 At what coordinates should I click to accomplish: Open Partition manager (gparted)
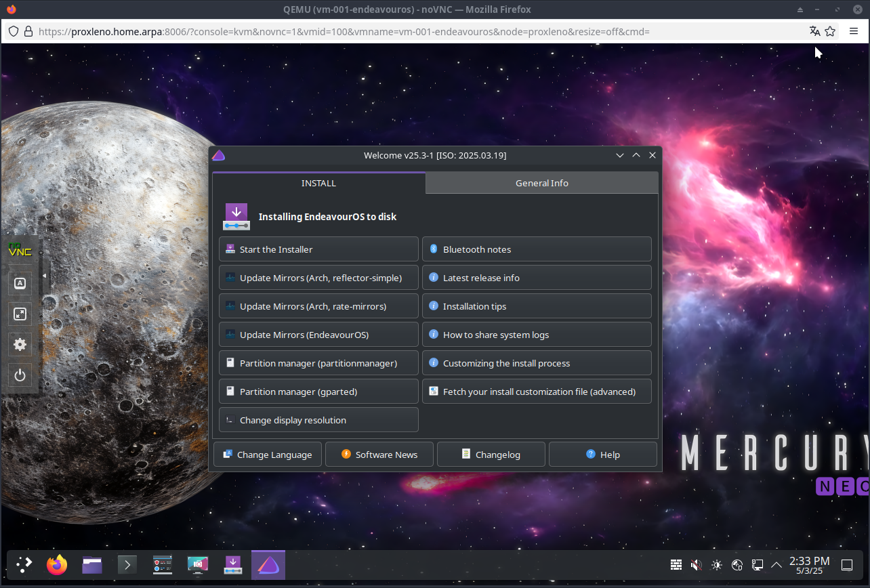pyautogui.click(x=318, y=392)
